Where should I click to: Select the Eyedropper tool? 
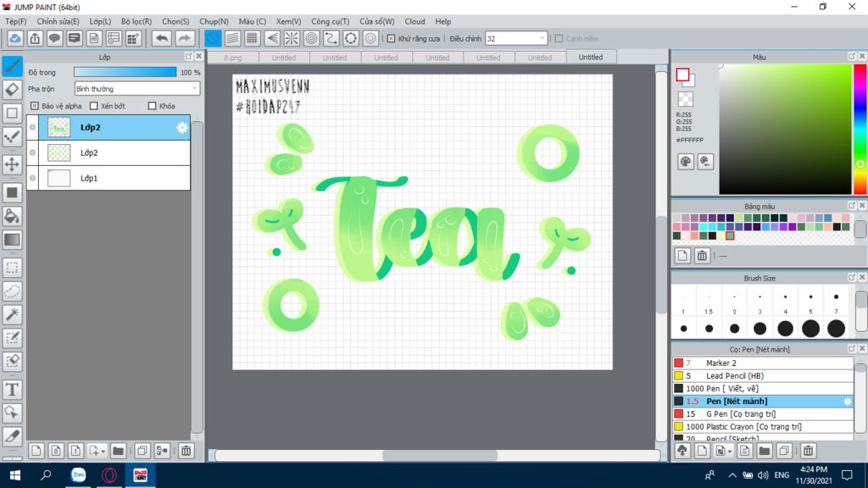12,436
